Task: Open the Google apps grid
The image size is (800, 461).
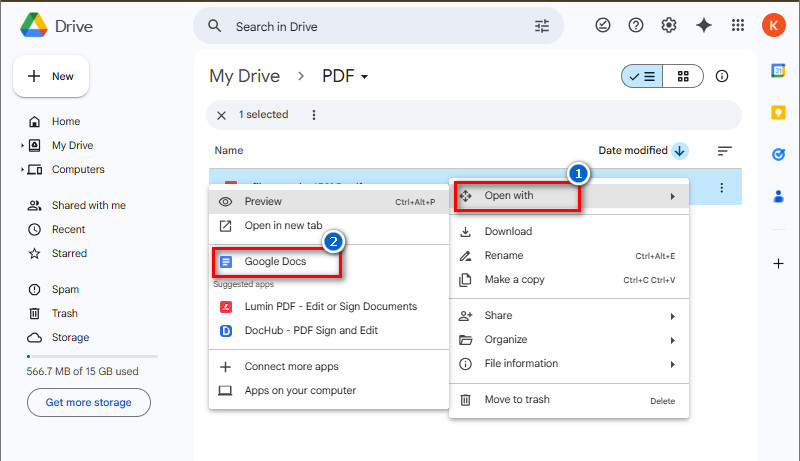Action: (738, 25)
